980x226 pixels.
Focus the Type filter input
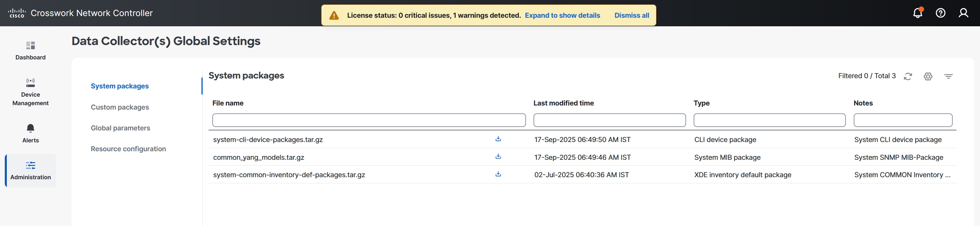coord(769,120)
